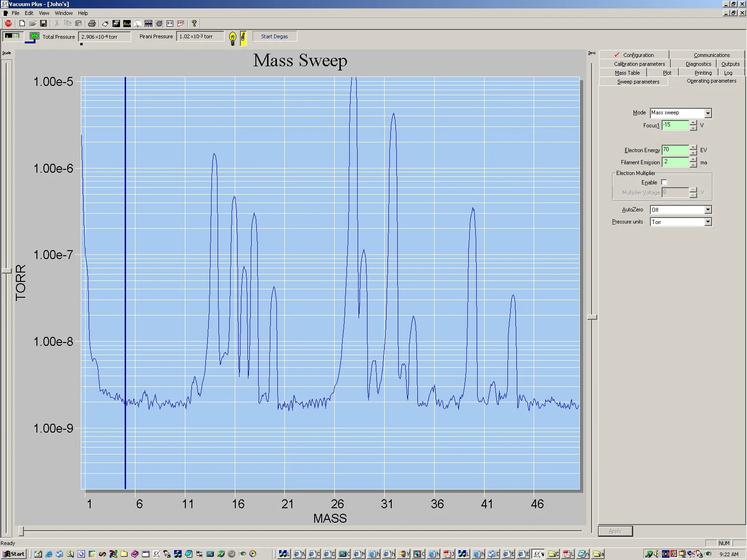Save using the floppy disk icon

(43, 23)
